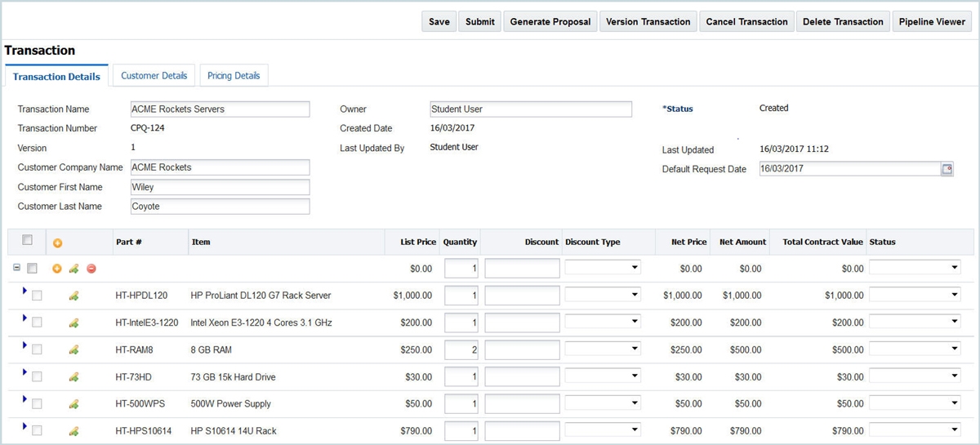Screen dimensions: 980x445
Task: Click the add icon in the model group row
Action: [57, 268]
